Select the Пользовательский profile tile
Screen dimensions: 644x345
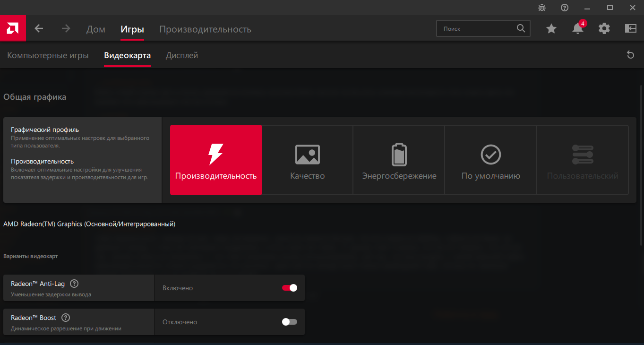point(583,160)
